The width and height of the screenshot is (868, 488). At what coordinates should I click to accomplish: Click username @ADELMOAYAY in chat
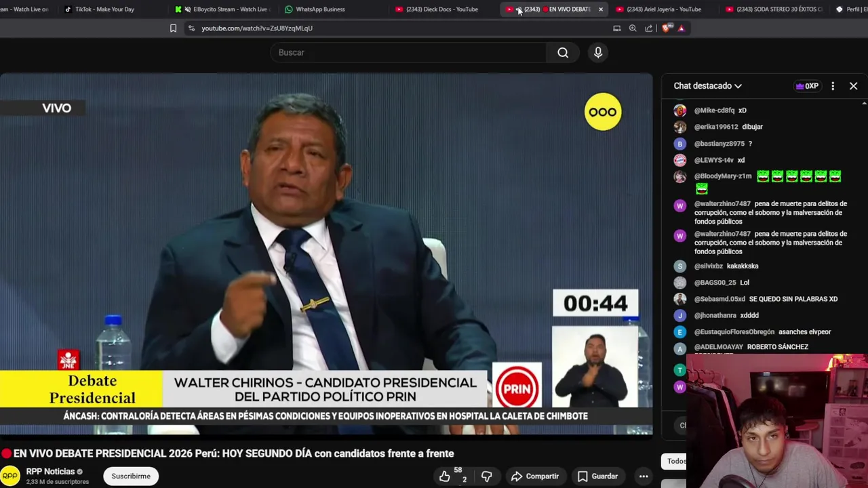[719, 347]
